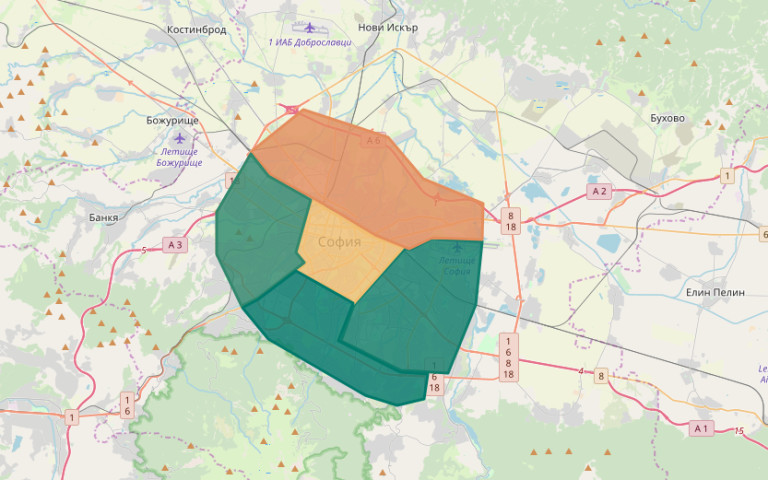Select the A 1 motorway shield
This screenshot has height=480, width=768.
701,428
